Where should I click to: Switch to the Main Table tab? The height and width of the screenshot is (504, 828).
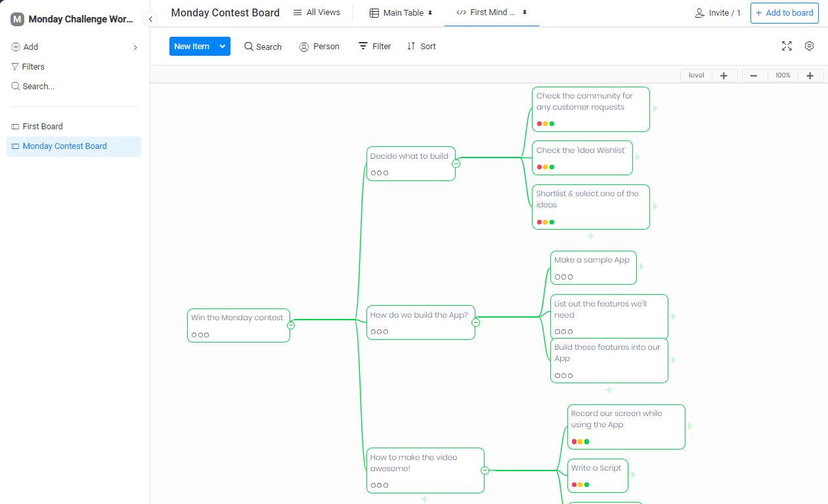click(397, 12)
